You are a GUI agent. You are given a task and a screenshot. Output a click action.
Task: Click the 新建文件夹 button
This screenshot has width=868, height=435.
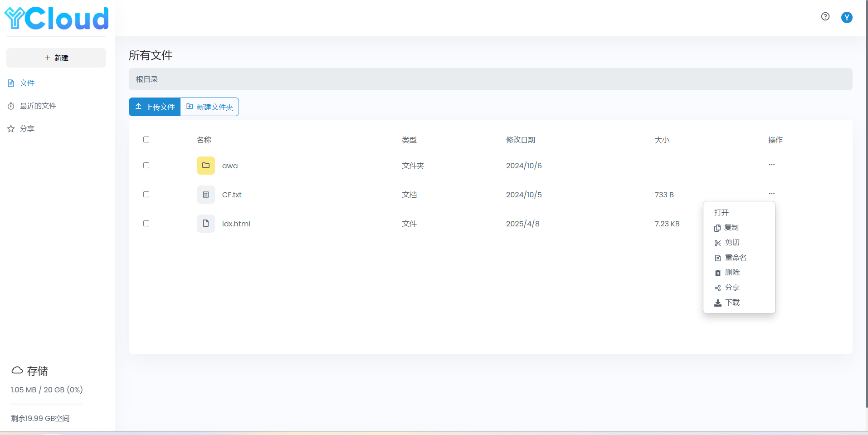coord(210,107)
